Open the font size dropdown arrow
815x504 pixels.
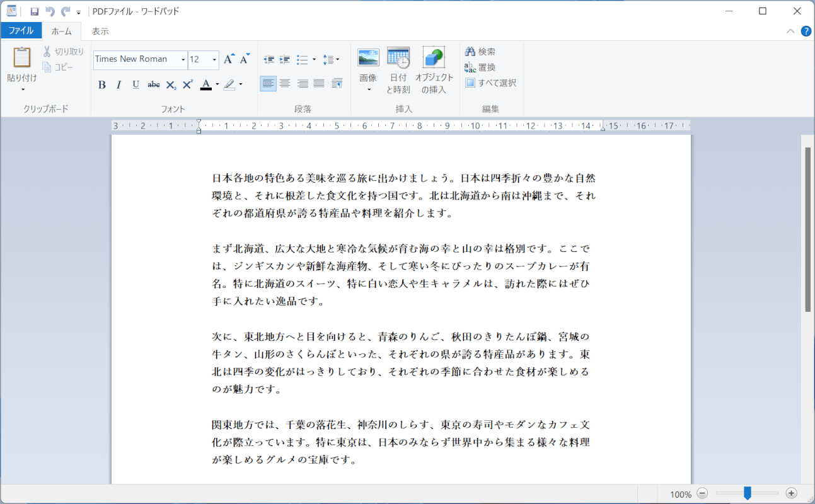(214, 60)
